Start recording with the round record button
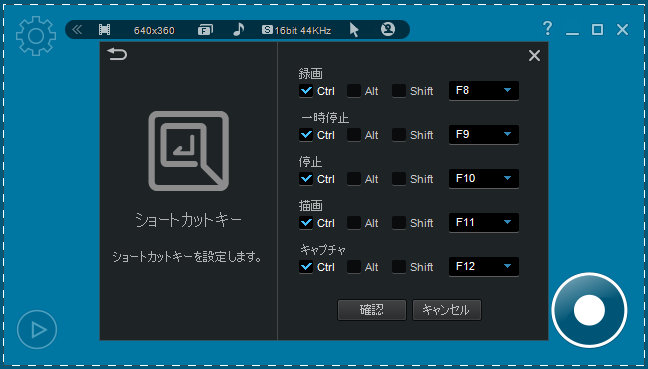The width and height of the screenshot is (648, 369). tap(589, 310)
